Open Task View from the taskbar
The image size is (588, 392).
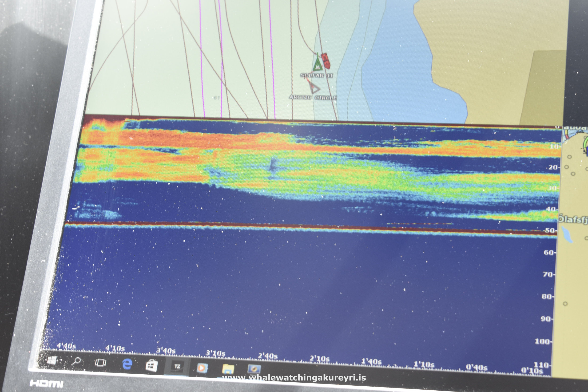101,363
